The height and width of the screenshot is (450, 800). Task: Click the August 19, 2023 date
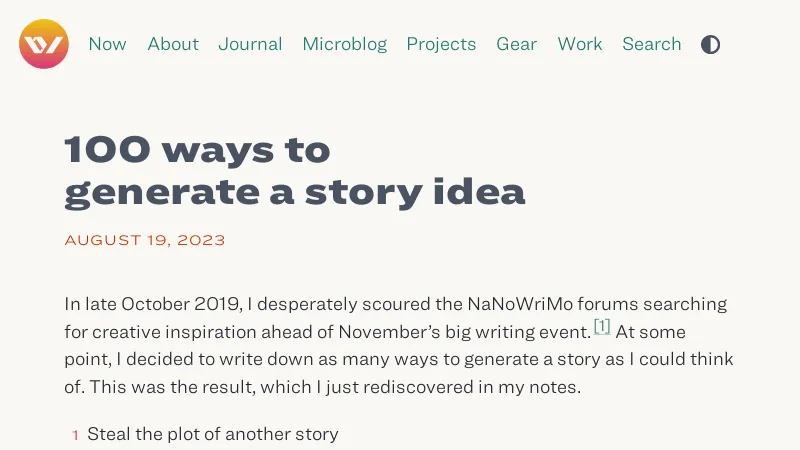tap(145, 240)
